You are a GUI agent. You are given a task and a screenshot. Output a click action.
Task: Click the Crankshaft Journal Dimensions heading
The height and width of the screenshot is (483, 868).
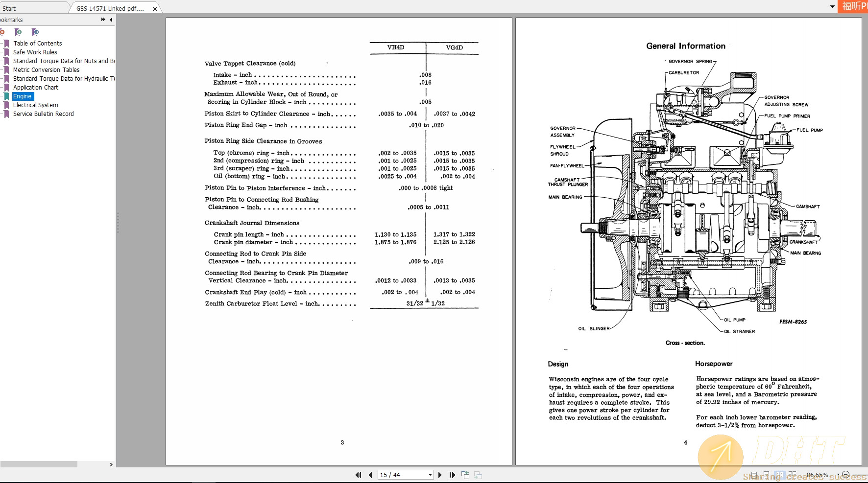252,223
